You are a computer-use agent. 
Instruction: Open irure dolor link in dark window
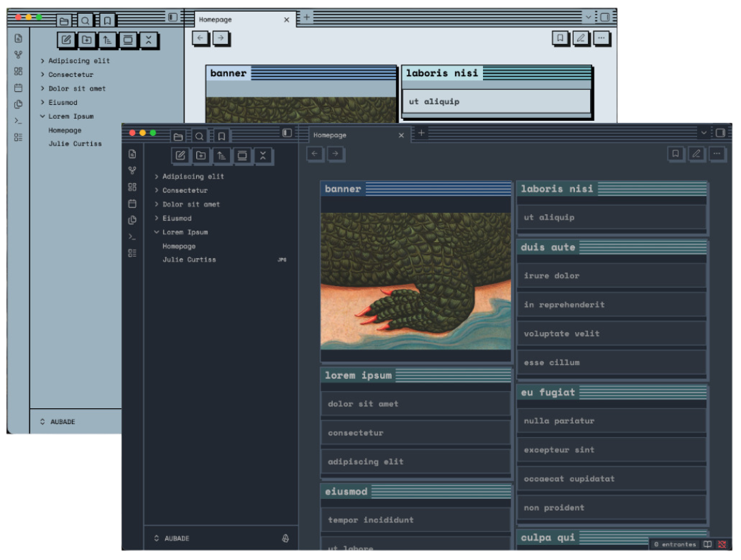(611, 275)
